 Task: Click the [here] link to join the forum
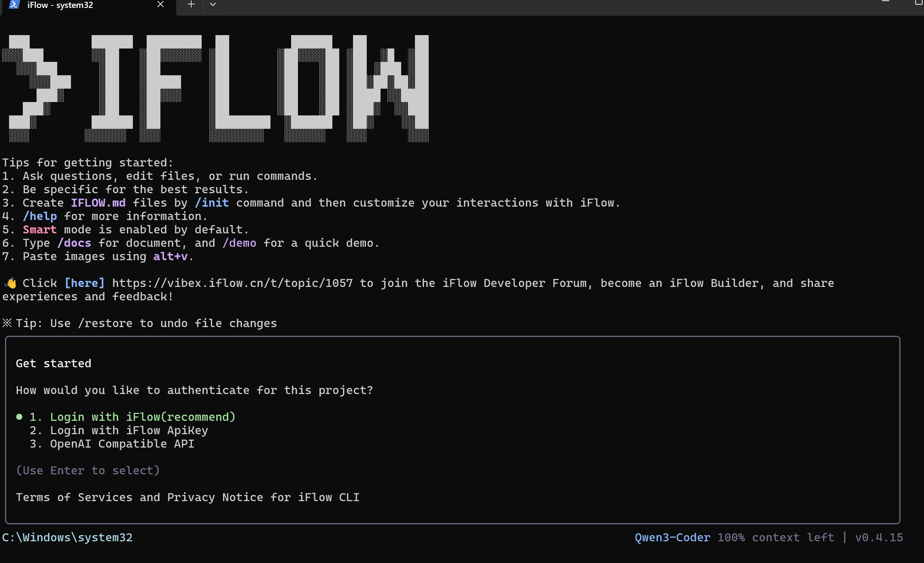coord(84,283)
